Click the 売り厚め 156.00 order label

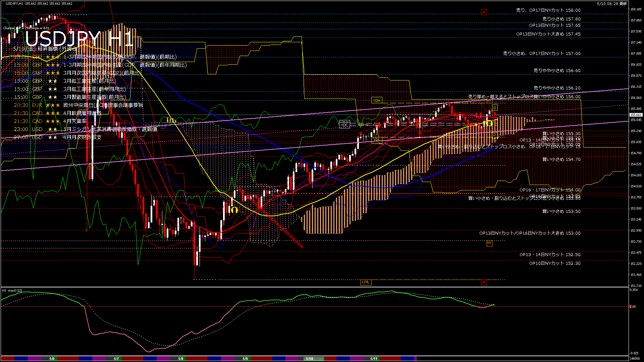coord(524,97)
